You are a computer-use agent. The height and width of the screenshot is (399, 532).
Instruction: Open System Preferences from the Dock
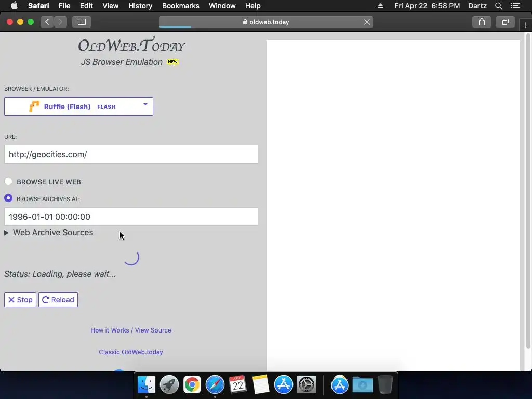tap(307, 385)
